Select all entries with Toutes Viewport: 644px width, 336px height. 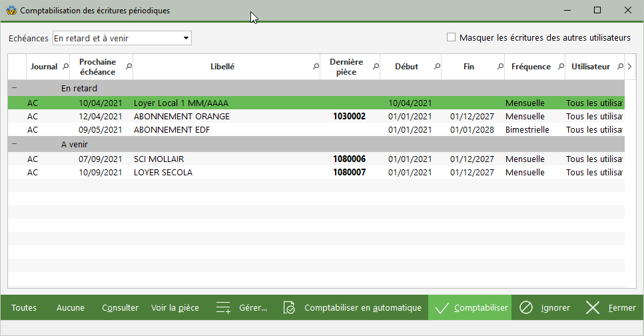click(x=24, y=308)
